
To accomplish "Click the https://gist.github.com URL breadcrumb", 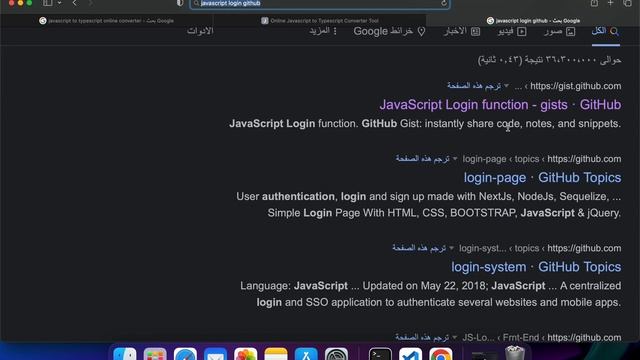I will [576, 86].
